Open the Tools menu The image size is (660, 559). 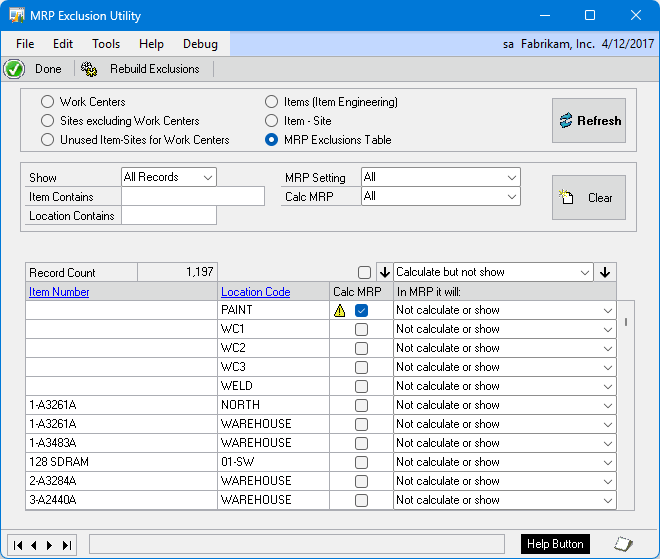106,44
